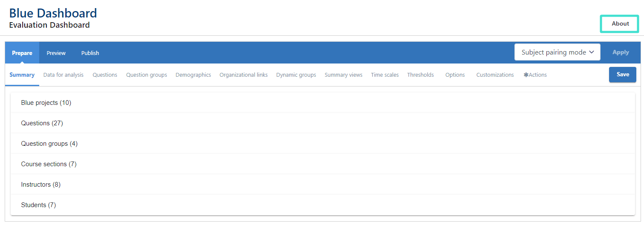
Task: Open the Data for analysis tab
Action: 64,75
